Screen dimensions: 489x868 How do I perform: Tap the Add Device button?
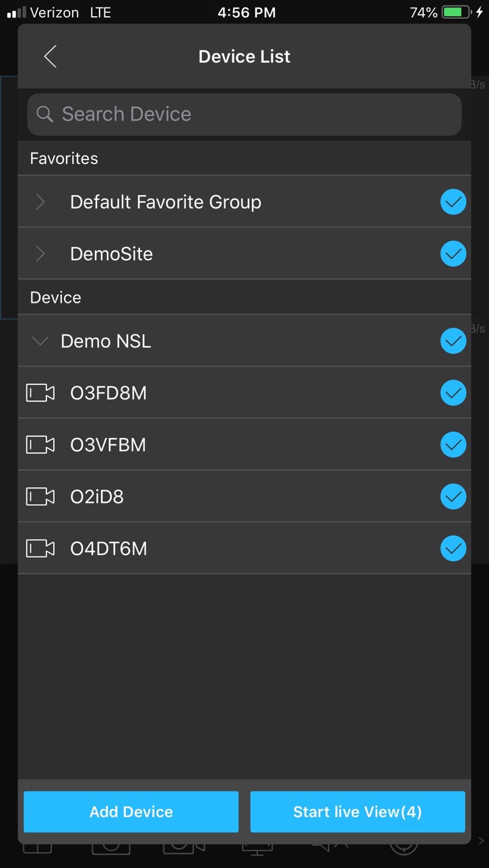131,811
